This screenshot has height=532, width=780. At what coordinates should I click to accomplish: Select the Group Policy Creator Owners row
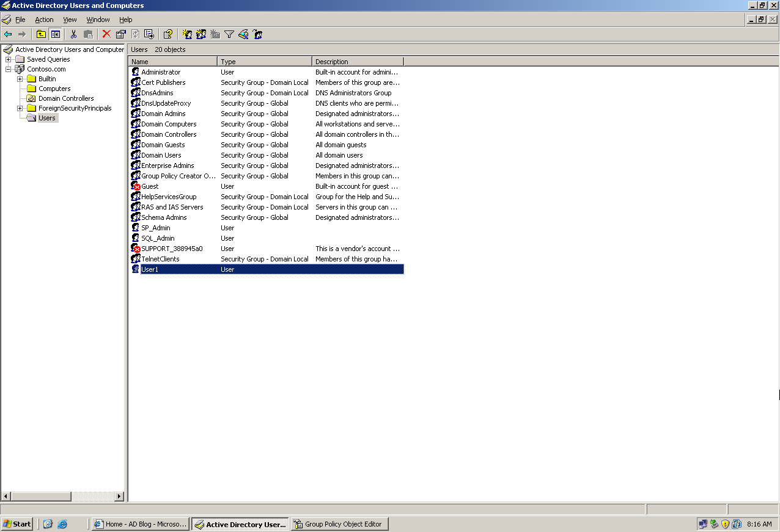point(267,176)
